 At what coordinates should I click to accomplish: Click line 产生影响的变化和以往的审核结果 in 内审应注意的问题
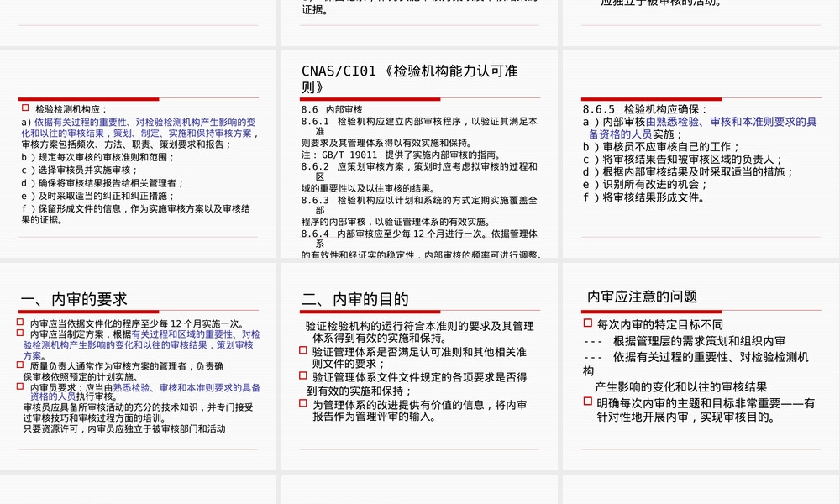680,386
